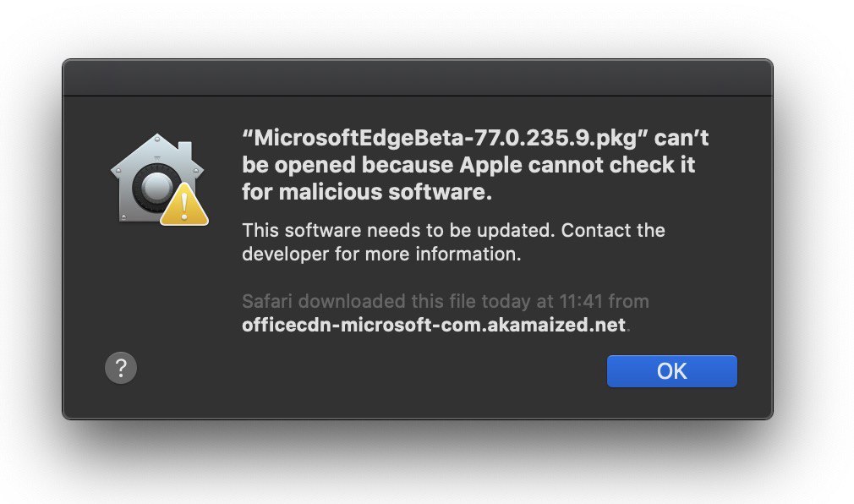Click the officecdn-microsoft-com.akamaized.net domain
Screen dimensions: 854x504
[x=434, y=325]
